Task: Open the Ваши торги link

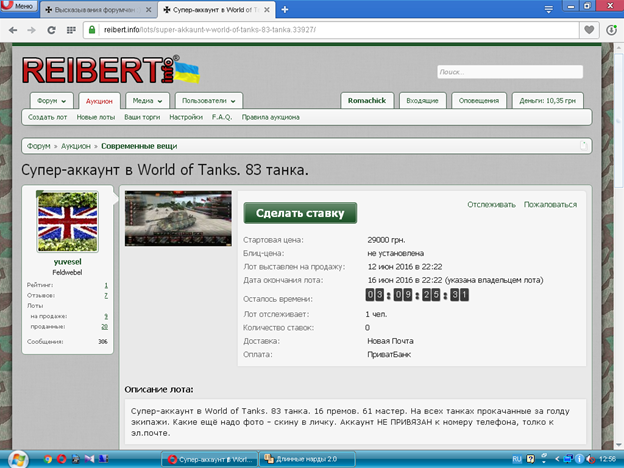Action: pos(142,117)
